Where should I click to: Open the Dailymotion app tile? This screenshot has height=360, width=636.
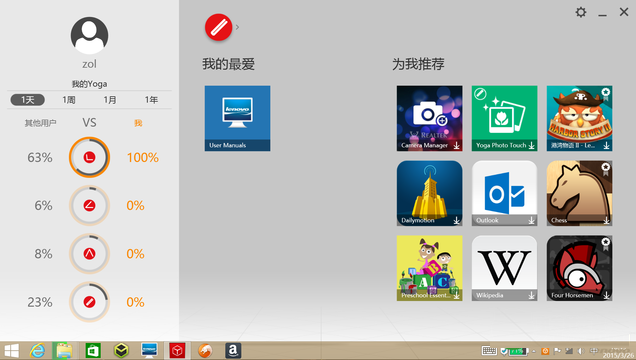click(x=430, y=193)
